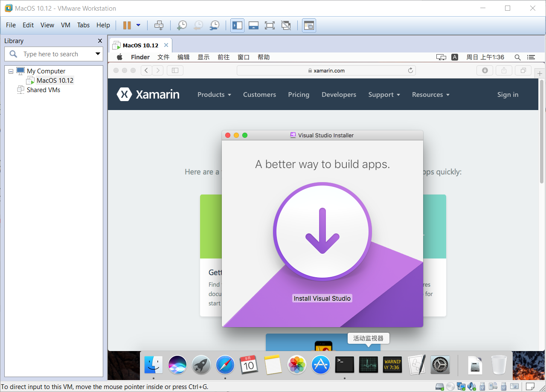
Task: Click the screen mirroring display icon
Action: (x=441, y=57)
